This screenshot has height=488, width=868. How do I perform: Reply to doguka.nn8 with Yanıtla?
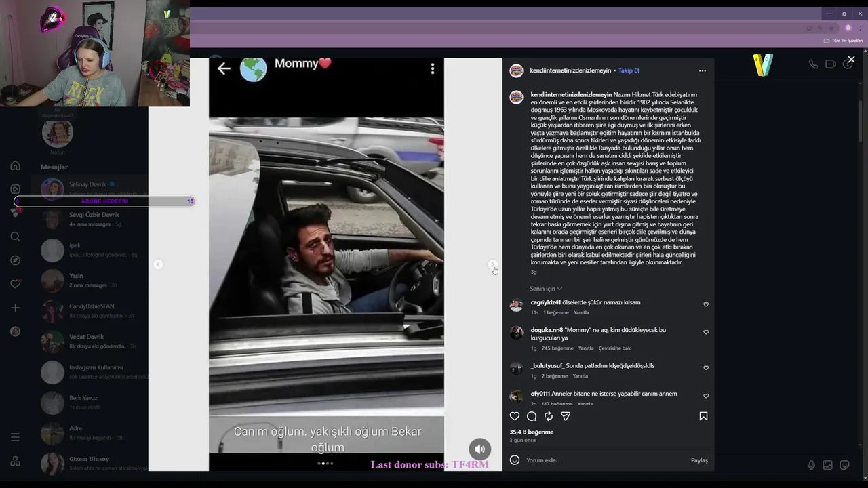pyautogui.click(x=586, y=348)
